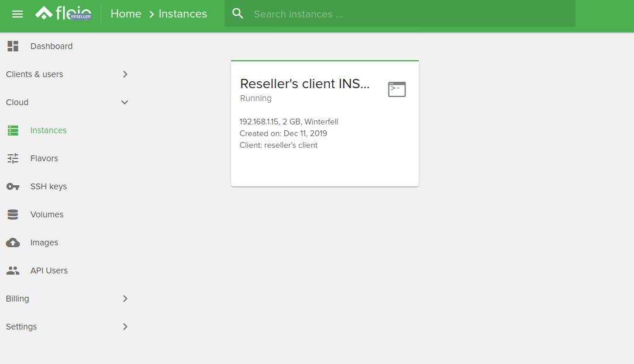This screenshot has width=634, height=364.
Task: Select Instances in the sidebar
Action: point(49,130)
